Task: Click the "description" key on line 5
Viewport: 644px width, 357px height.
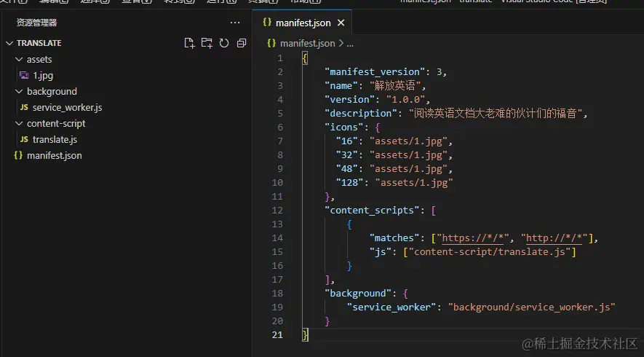Action: click(361, 114)
